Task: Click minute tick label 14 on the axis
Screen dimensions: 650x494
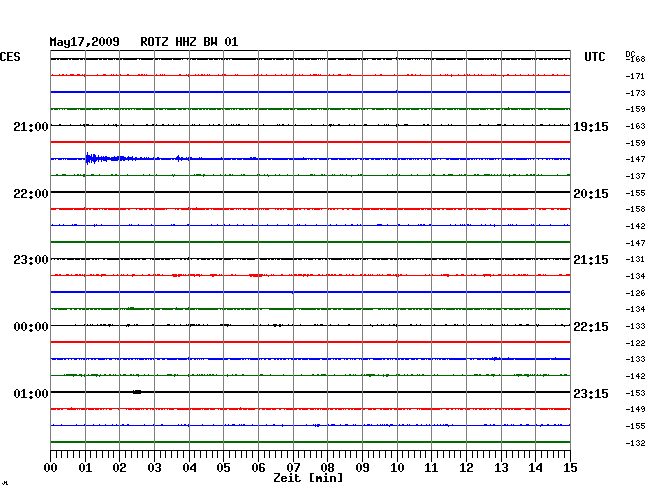Action: tap(535, 468)
